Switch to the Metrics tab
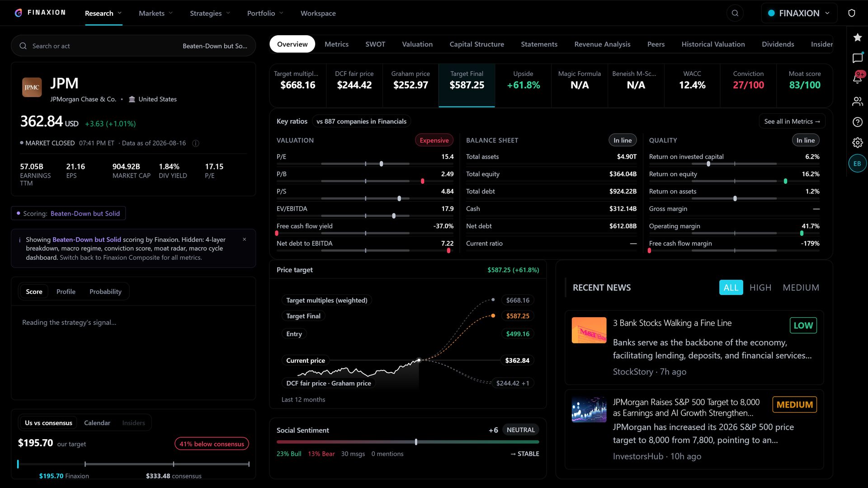The width and height of the screenshot is (868, 488). pos(336,44)
